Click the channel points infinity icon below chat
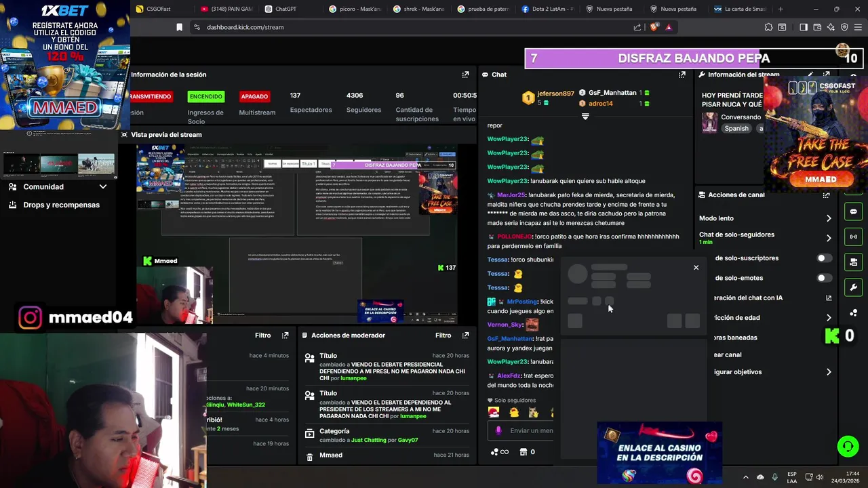Screen dimensions: 868x488 click(499, 452)
